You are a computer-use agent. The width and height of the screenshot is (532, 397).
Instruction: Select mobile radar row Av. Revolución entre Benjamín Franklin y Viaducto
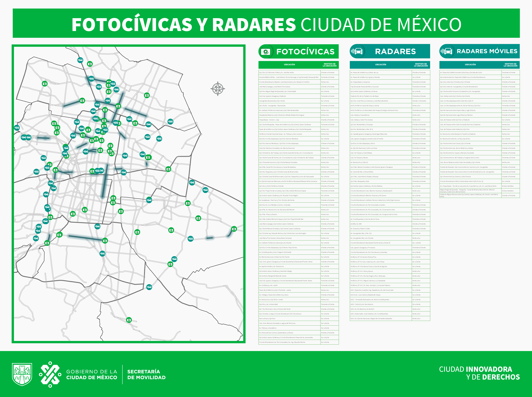480,134
